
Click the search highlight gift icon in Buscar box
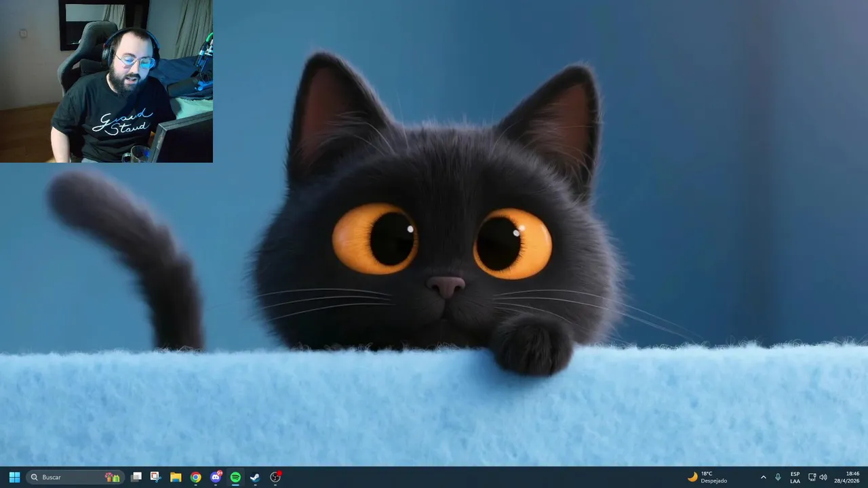click(x=113, y=477)
